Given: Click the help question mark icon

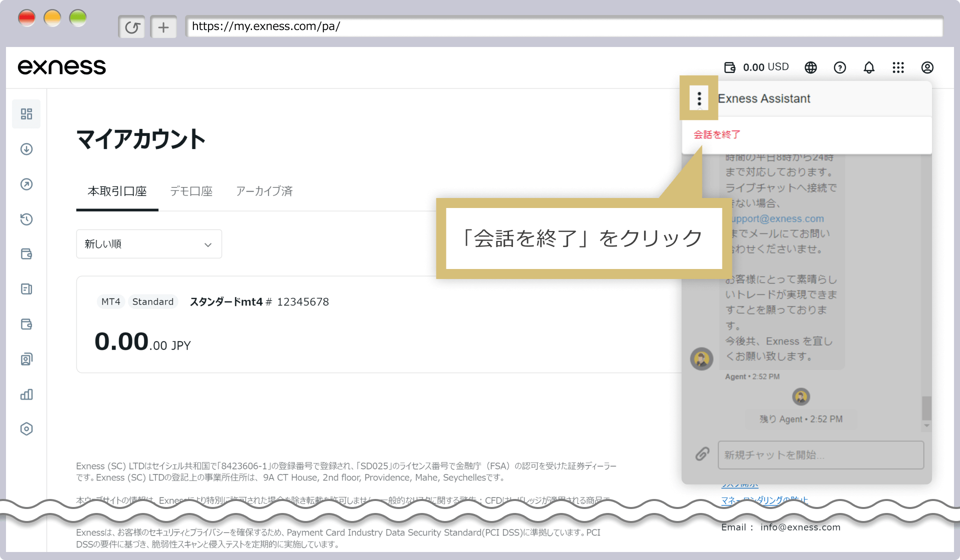Looking at the screenshot, I should click(840, 66).
